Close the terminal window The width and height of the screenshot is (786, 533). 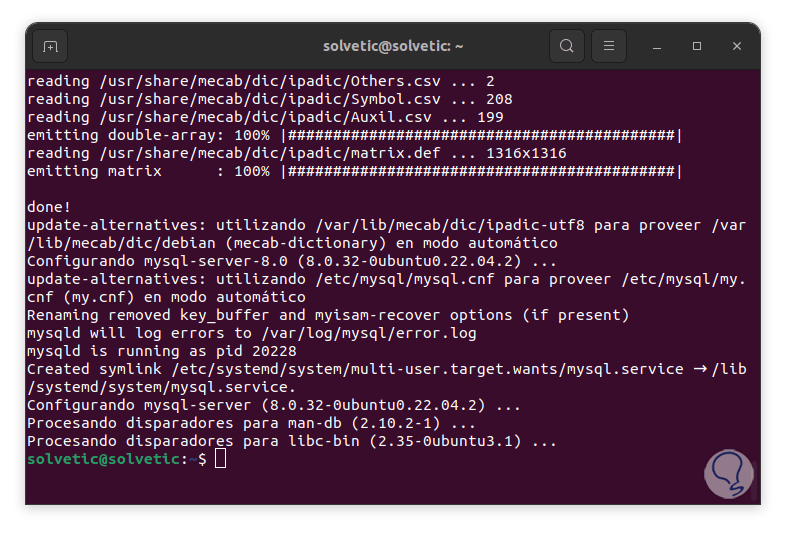point(737,46)
